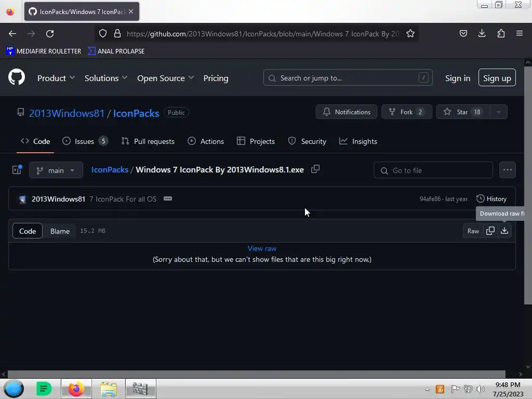Open the Raw file button
The image size is (532, 399).
(473, 231)
